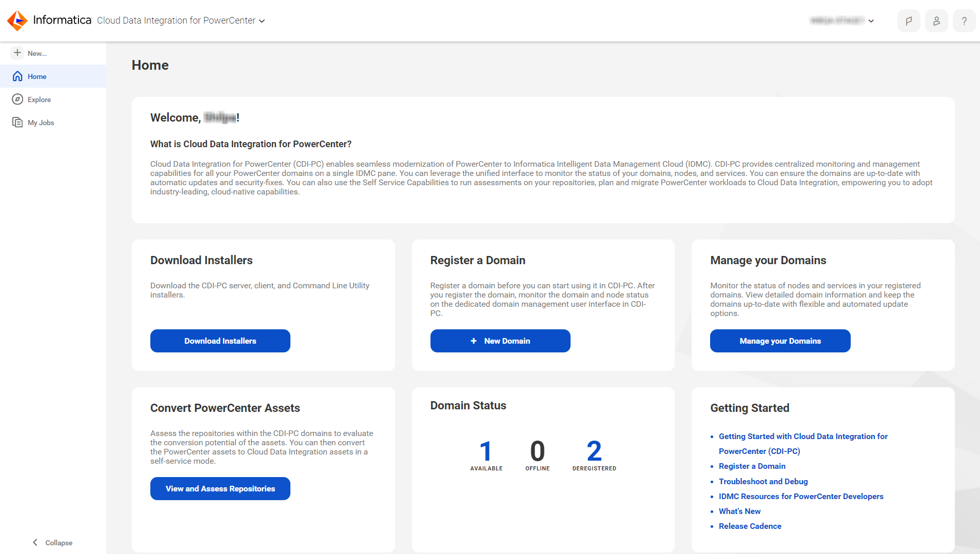Click the Informatica logo icon

(x=17, y=21)
